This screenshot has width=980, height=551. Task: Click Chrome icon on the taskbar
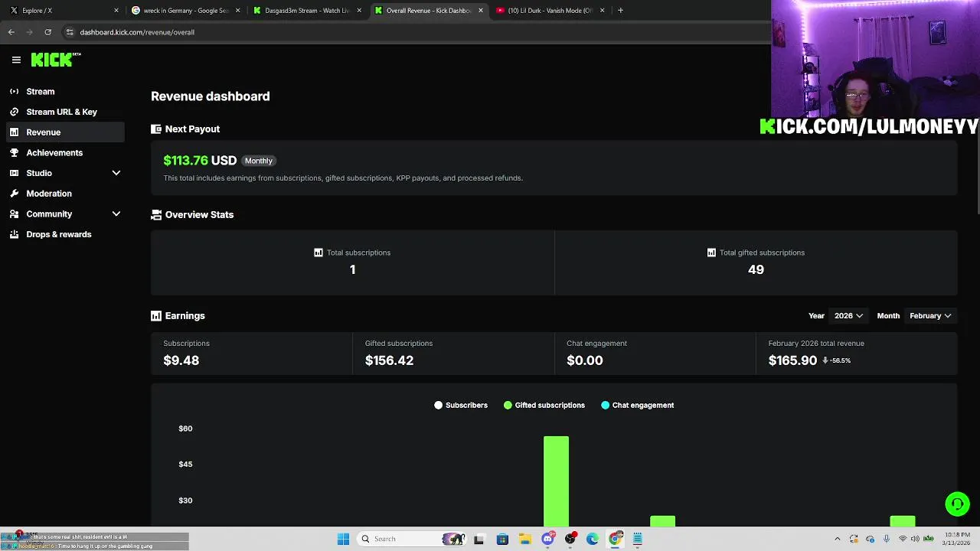tap(615, 539)
